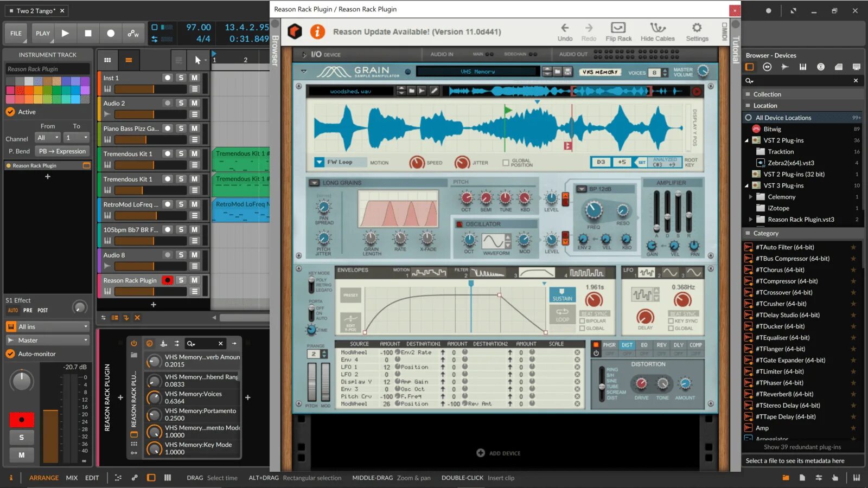Click the device browser search field
This screenshot has width=868, height=488.
coord(797,80)
